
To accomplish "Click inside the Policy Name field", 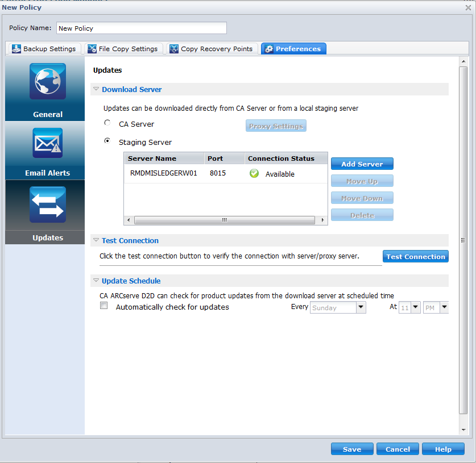I will pos(140,28).
